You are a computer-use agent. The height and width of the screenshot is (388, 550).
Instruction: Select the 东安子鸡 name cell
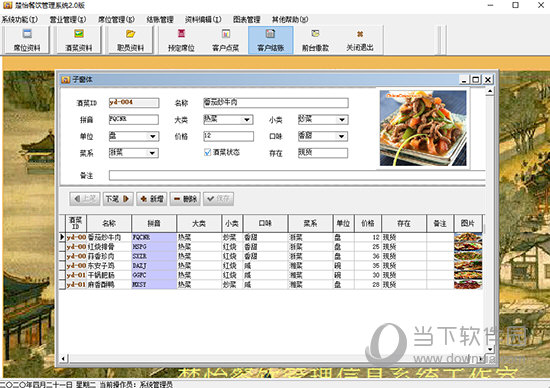click(109, 266)
